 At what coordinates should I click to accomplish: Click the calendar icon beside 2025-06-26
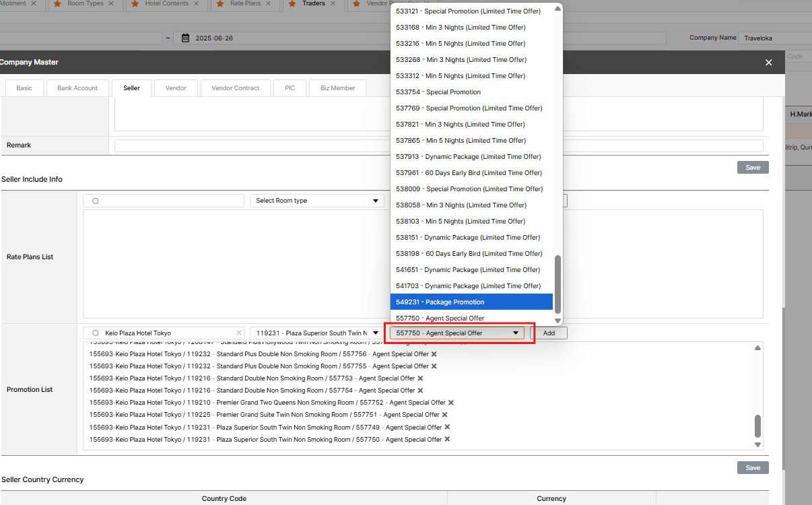186,38
